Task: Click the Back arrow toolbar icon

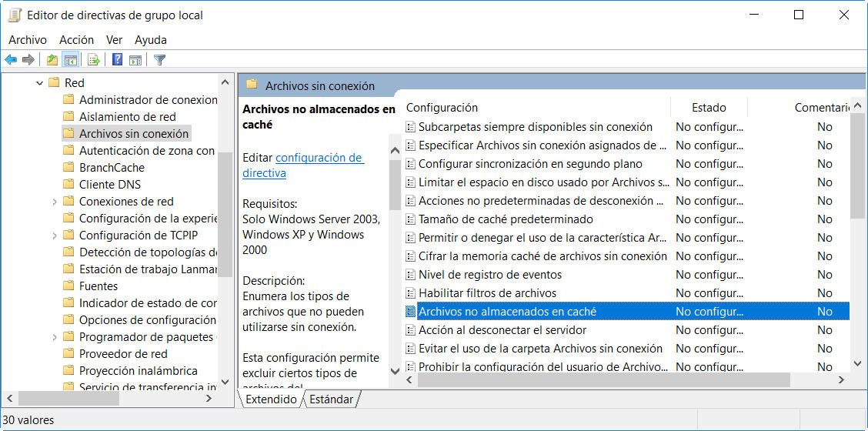Action: [x=11, y=60]
